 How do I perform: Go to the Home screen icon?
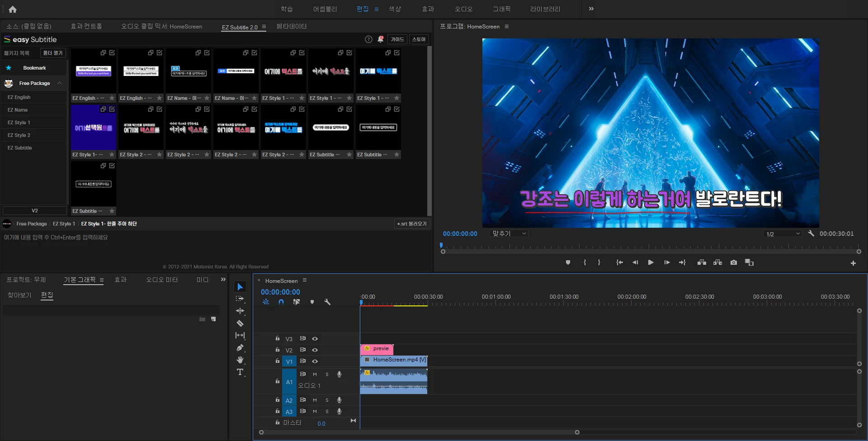click(13, 9)
